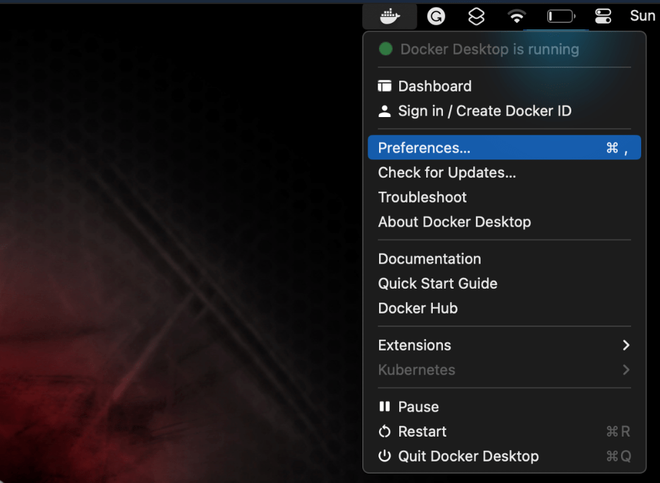Click the Kubernetes chevron arrow

coord(626,370)
